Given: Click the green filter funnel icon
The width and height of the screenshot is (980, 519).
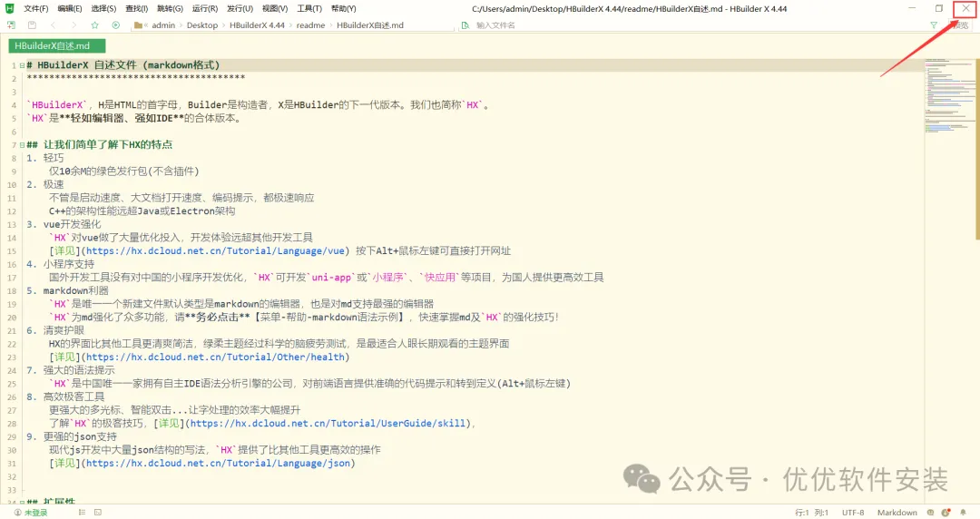Looking at the screenshot, I should 934,25.
